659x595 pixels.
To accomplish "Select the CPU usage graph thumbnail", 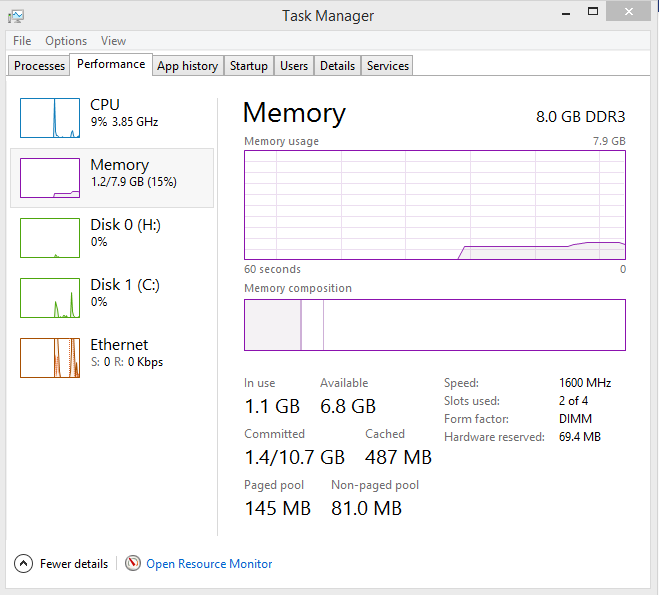I will 50,118.
